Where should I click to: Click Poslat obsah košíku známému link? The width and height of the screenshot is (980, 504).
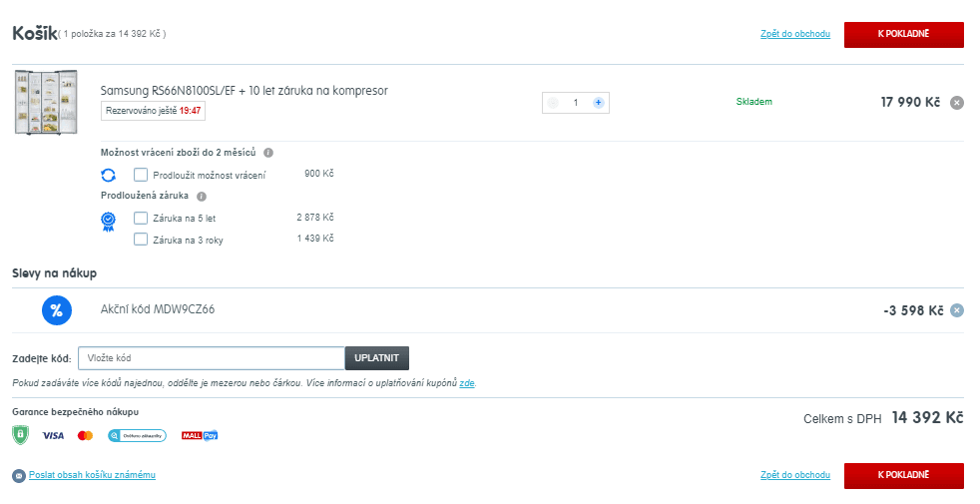(92, 475)
